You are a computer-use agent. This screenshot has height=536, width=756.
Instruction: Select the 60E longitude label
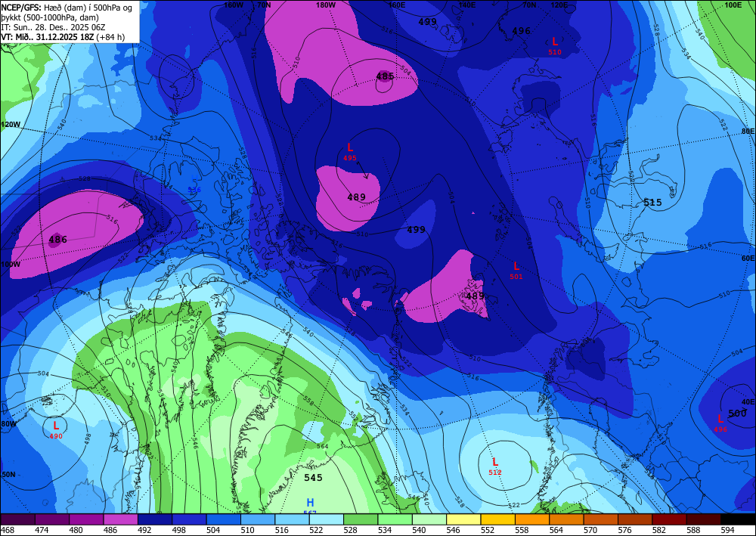[748, 259]
